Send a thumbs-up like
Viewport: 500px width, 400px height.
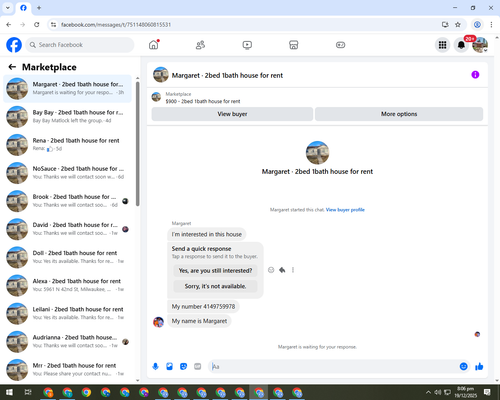pyautogui.click(x=479, y=367)
